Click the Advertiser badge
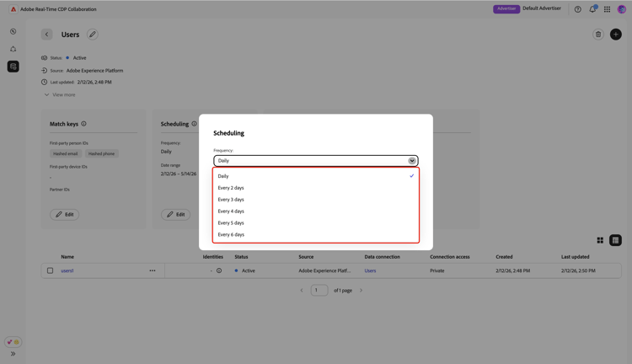 506,9
